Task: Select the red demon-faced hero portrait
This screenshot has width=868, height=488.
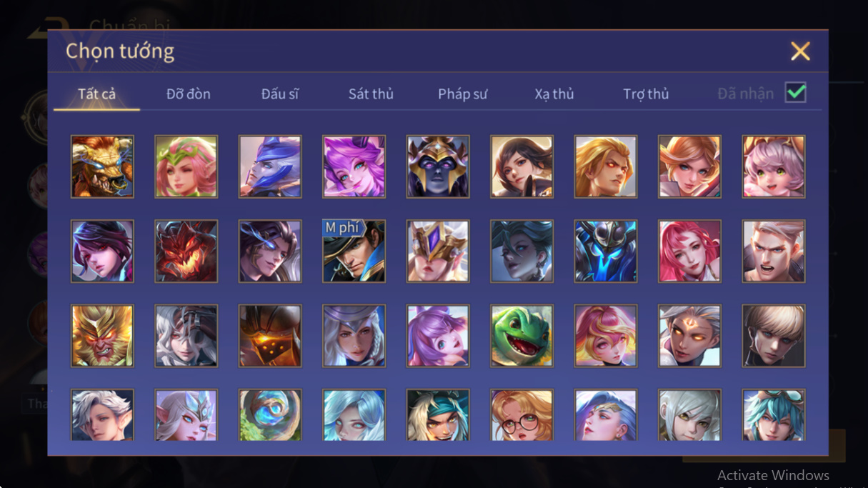Action: [x=186, y=251]
